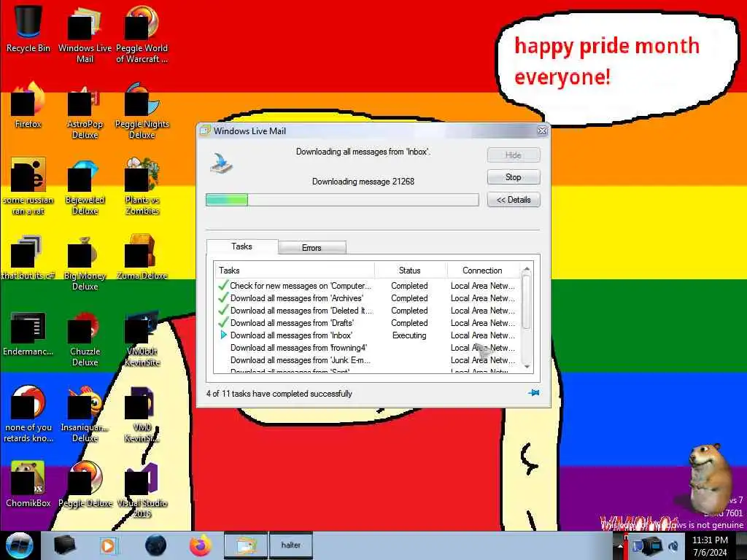Click the 'Executing' status cell
This screenshot has width=747, height=560.
click(x=409, y=335)
